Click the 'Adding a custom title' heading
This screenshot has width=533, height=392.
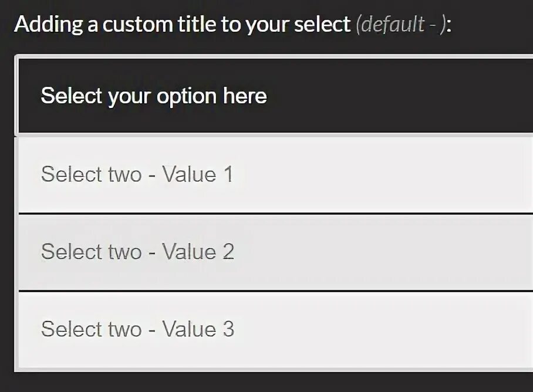click(x=233, y=25)
